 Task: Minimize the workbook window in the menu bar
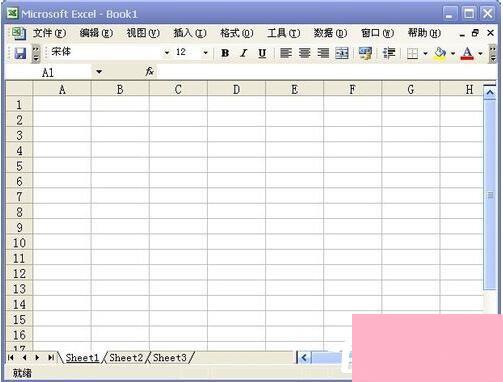coord(462,34)
